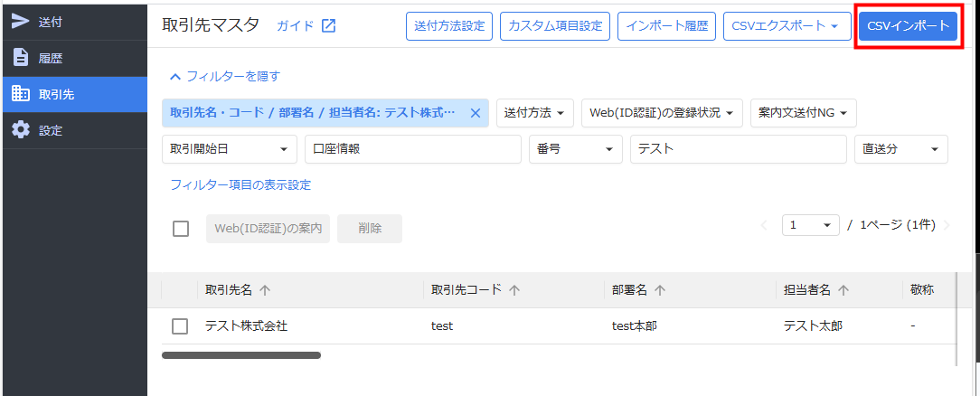Click the horizontal scrollbar under the table

pyautogui.click(x=241, y=355)
